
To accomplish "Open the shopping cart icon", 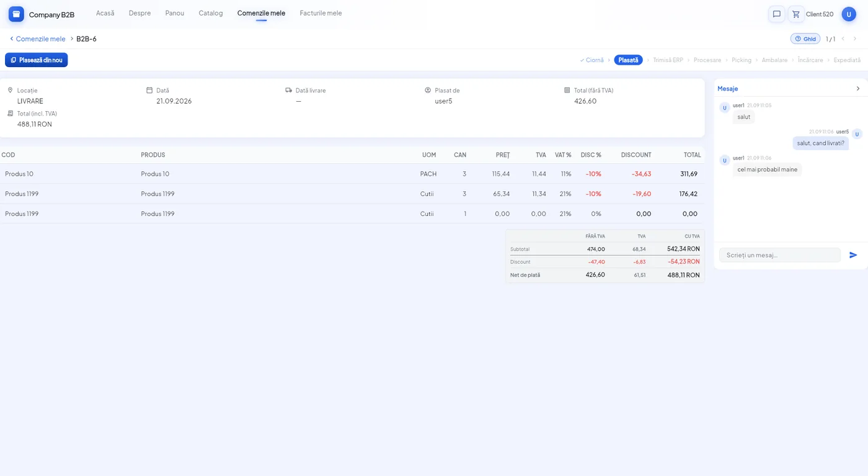I will click(x=796, y=14).
